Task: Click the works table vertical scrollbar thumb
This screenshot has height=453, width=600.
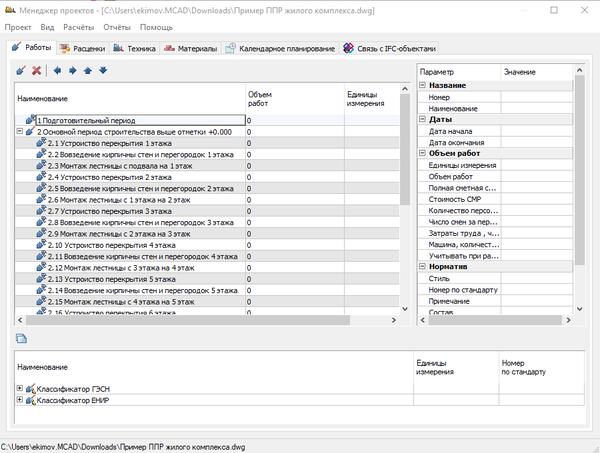Action: point(405,149)
